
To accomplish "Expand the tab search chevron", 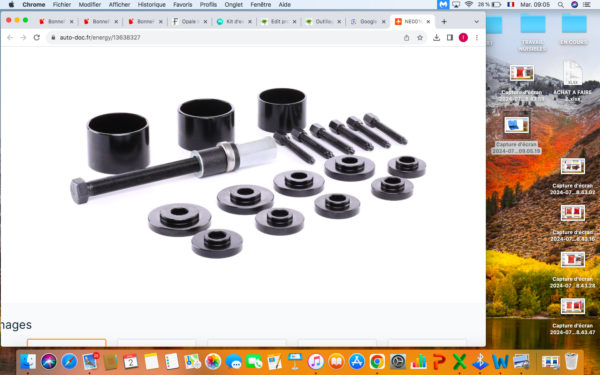I will pos(476,22).
